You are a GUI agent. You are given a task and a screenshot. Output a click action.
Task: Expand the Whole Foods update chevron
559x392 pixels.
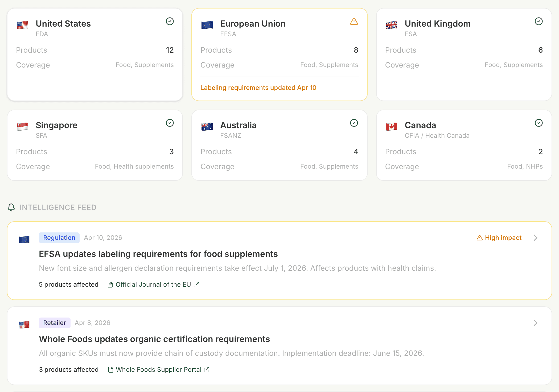coord(536,323)
